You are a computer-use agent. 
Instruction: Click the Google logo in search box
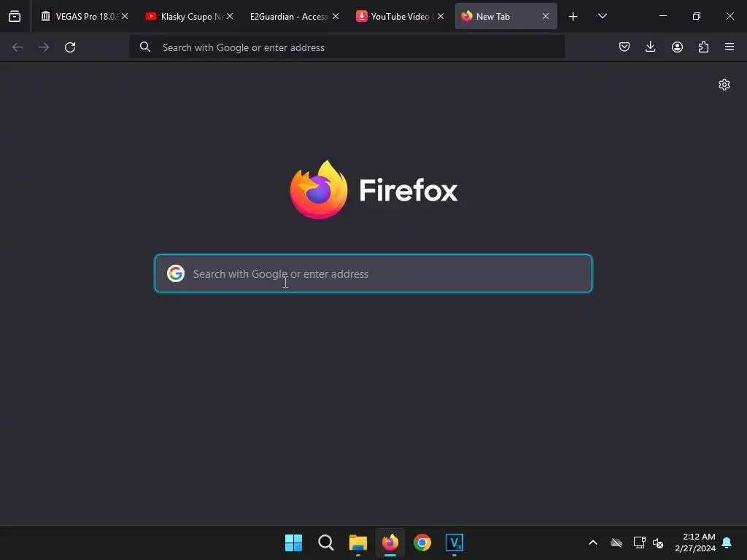(x=176, y=273)
